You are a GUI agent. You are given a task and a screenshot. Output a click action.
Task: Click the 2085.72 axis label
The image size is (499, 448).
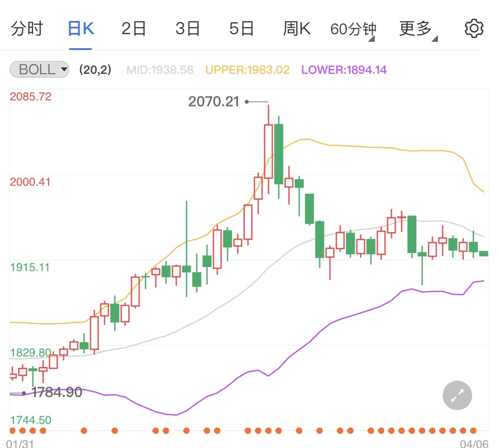coord(31,97)
